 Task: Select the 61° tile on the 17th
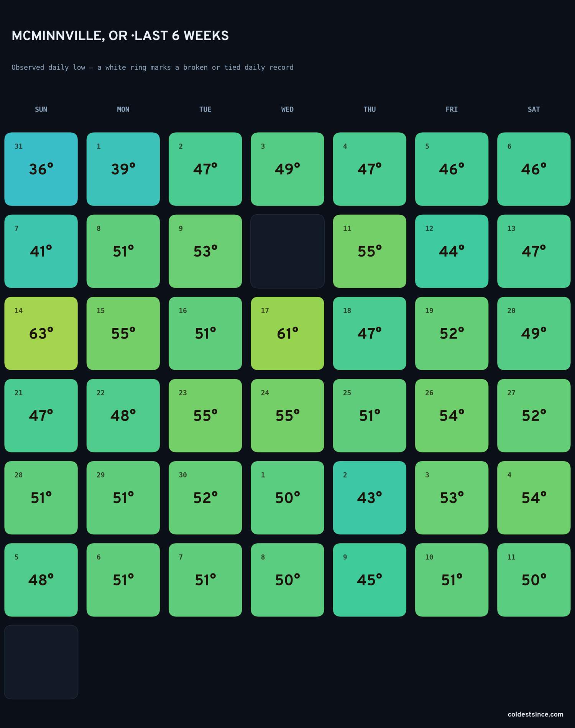[x=287, y=334]
